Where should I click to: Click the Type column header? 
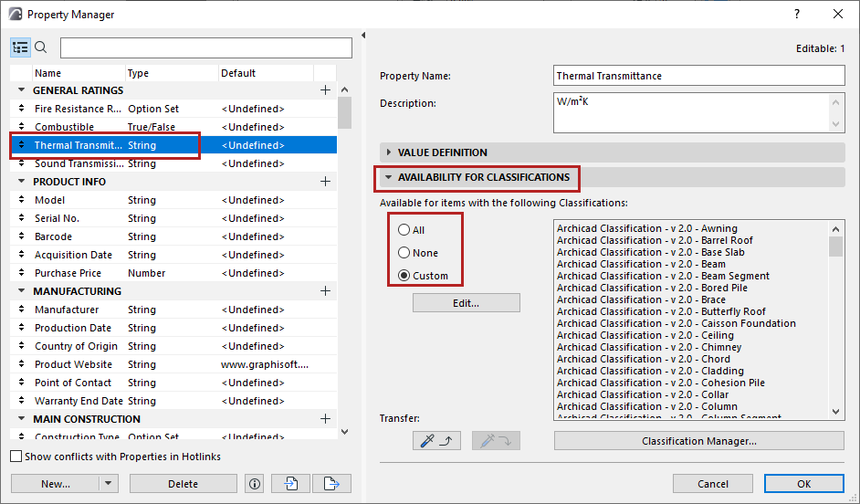click(x=172, y=73)
